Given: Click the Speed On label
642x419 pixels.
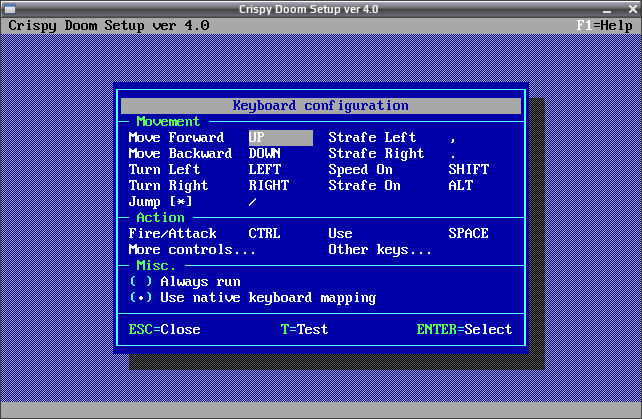Looking at the screenshot, I should click(360, 170).
